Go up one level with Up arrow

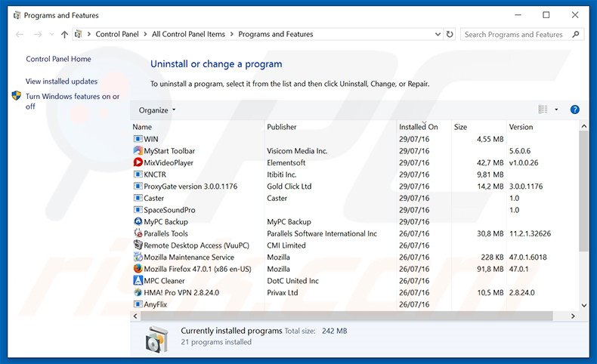[64, 34]
